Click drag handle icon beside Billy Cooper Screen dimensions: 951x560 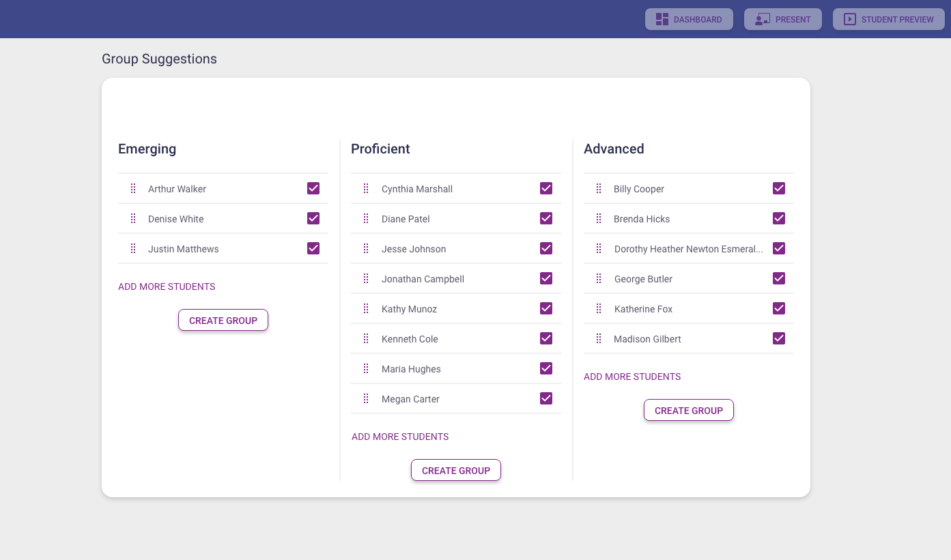tap(599, 189)
